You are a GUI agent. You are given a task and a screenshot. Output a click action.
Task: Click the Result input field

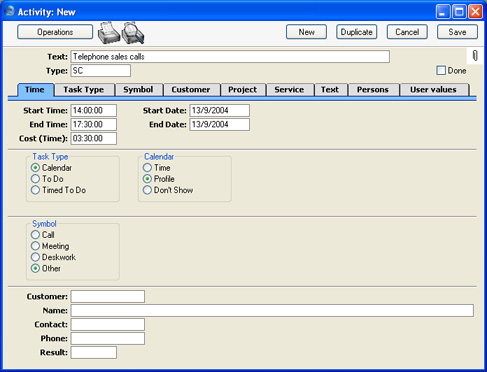pos(94,352)
